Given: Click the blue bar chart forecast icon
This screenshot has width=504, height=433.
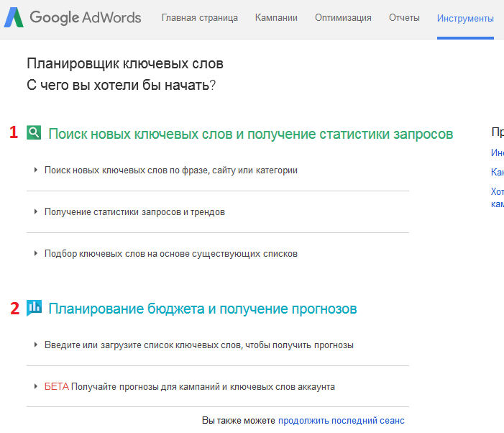Looking at the screenshot, I should tap(34, 308).
